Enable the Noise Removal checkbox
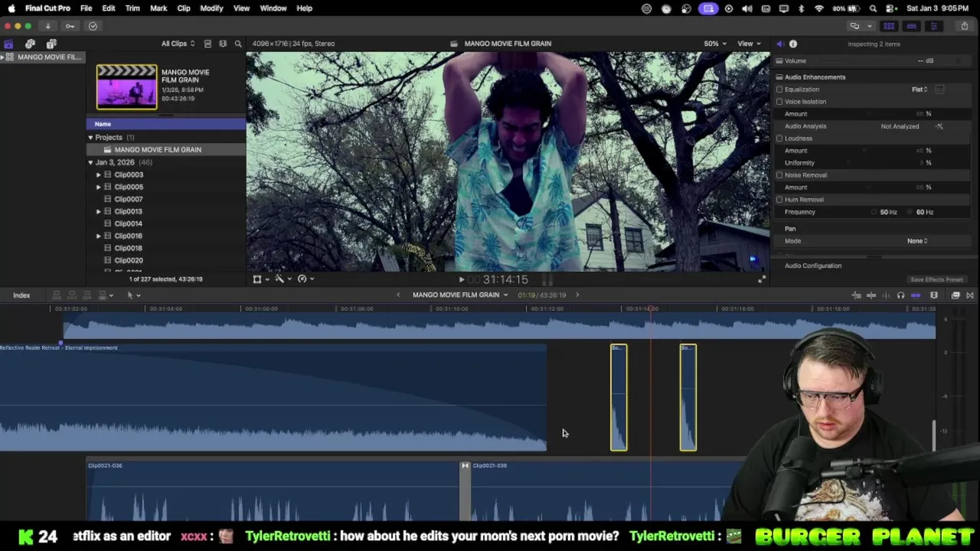Screen dimensions: 980x551 coord(779,175)
